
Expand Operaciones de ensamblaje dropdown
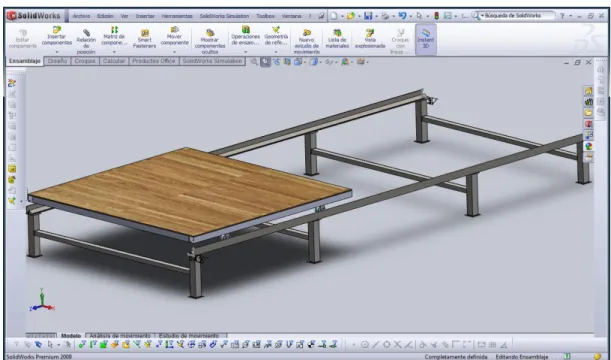point(245,52)
